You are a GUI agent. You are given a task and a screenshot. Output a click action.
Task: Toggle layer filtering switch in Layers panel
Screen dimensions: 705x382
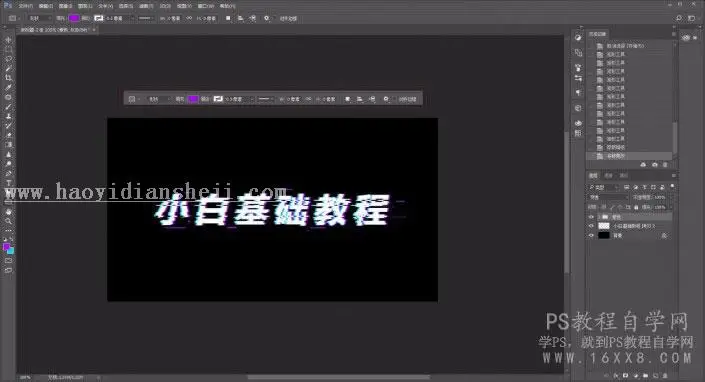(673, 186)
